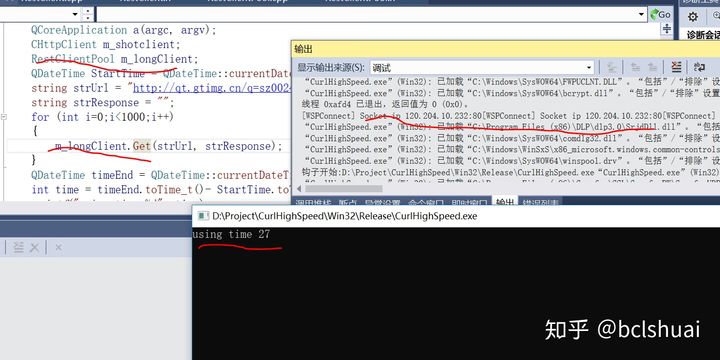
Task: Click the 诊断会话 heading
Action: 703,35
